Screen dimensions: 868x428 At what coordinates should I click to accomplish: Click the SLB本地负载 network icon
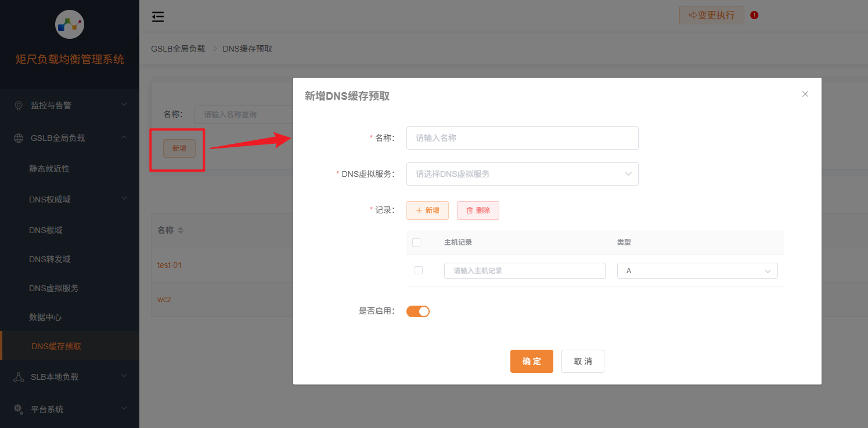[x=19, y=377]
